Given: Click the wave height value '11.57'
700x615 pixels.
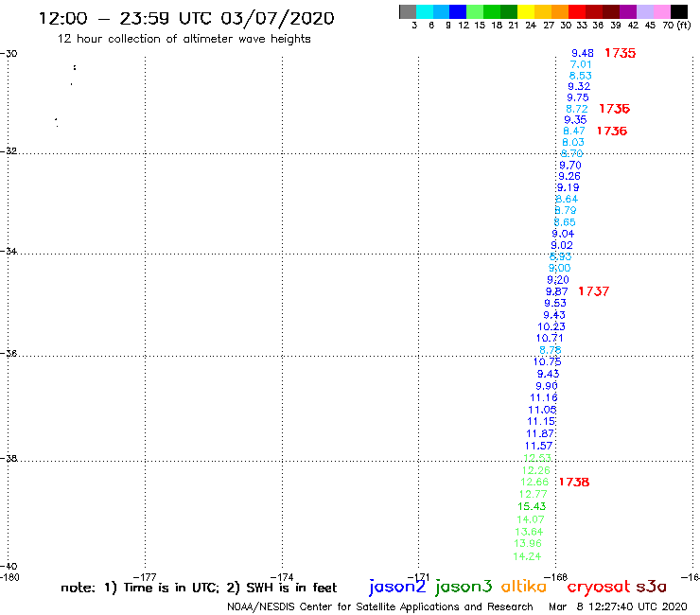Looking at the screenshot, I should click(539, 446).
